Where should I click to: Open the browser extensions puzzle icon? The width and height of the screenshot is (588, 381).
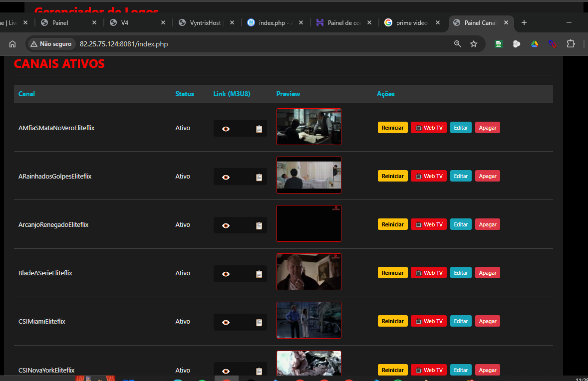571,44
